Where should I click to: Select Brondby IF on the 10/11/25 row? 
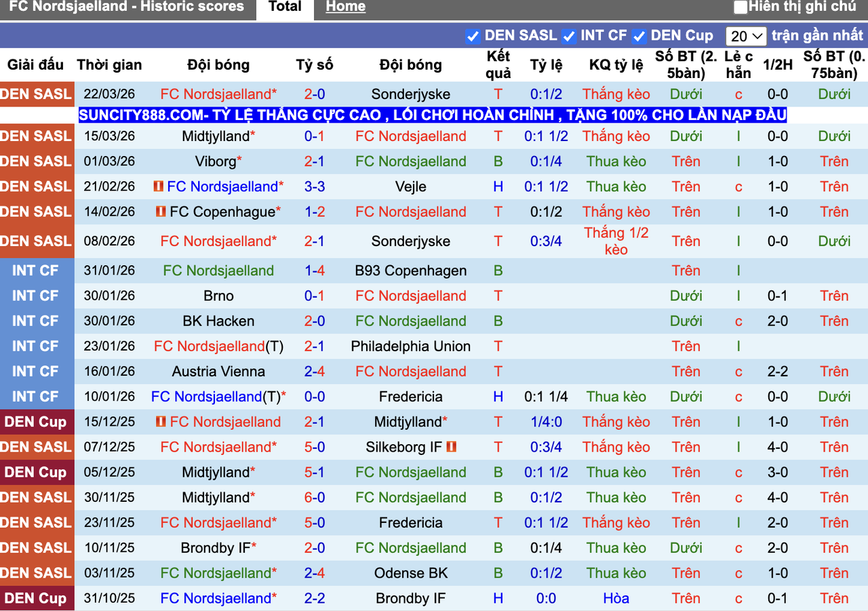216,548
